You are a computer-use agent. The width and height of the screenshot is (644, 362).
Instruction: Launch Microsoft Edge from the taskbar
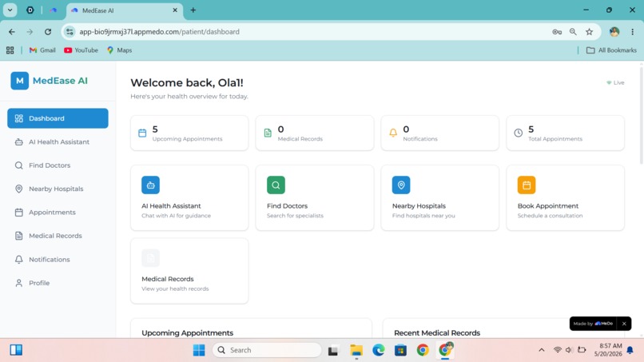pos(378,350)
